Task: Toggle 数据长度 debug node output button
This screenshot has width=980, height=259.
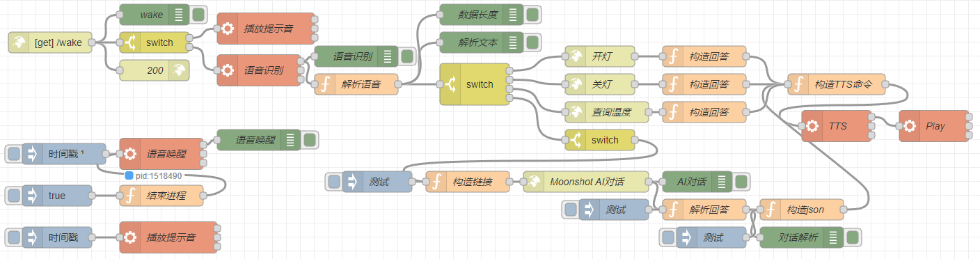Action: pyautogui.click(x=532, y=15)
